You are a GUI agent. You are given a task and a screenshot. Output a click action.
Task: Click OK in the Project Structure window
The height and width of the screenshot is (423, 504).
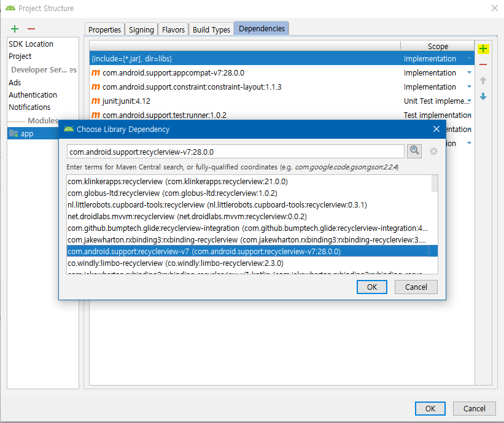430,408
